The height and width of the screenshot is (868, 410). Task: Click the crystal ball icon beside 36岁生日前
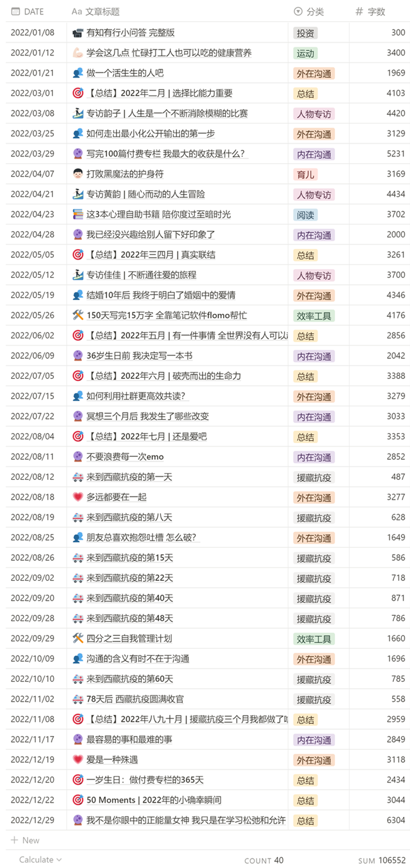[78, 356]
